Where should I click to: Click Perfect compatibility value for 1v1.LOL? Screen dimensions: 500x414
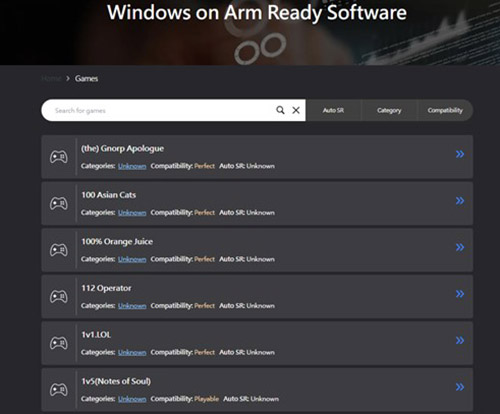pos(205,352)
